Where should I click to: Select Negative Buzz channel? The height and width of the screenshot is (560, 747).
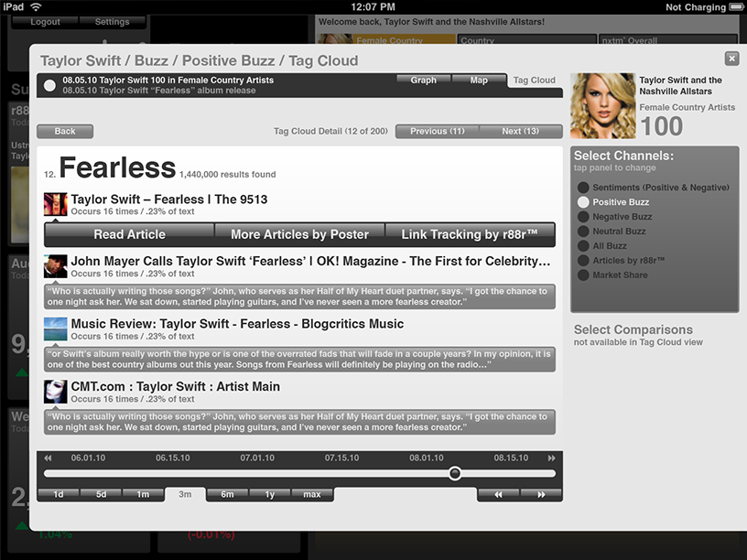click(x=614, y=217)
